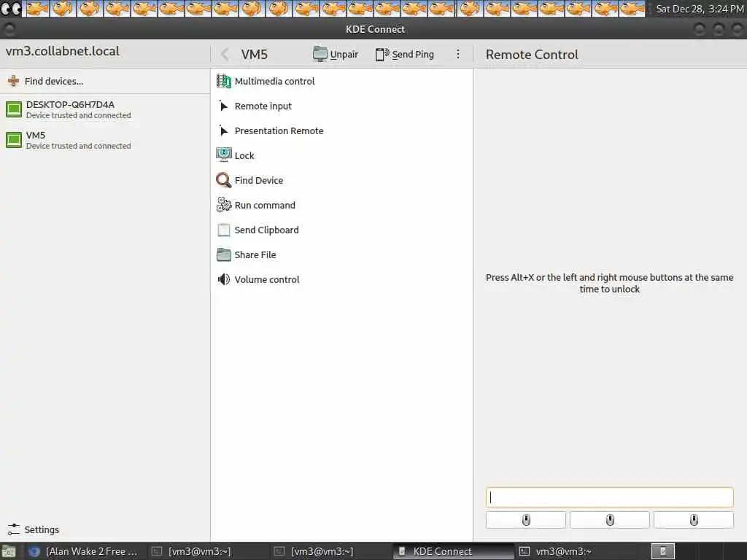This screenshot has height=560, width=747.
Task: Click the vm3.collabnet.local header
Action: coord(63,51)
